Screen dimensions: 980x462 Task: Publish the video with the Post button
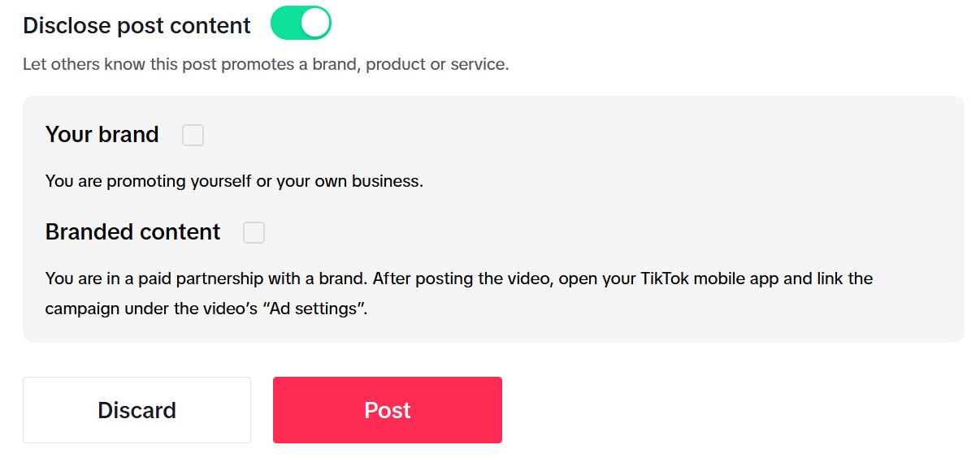(387, 410)
